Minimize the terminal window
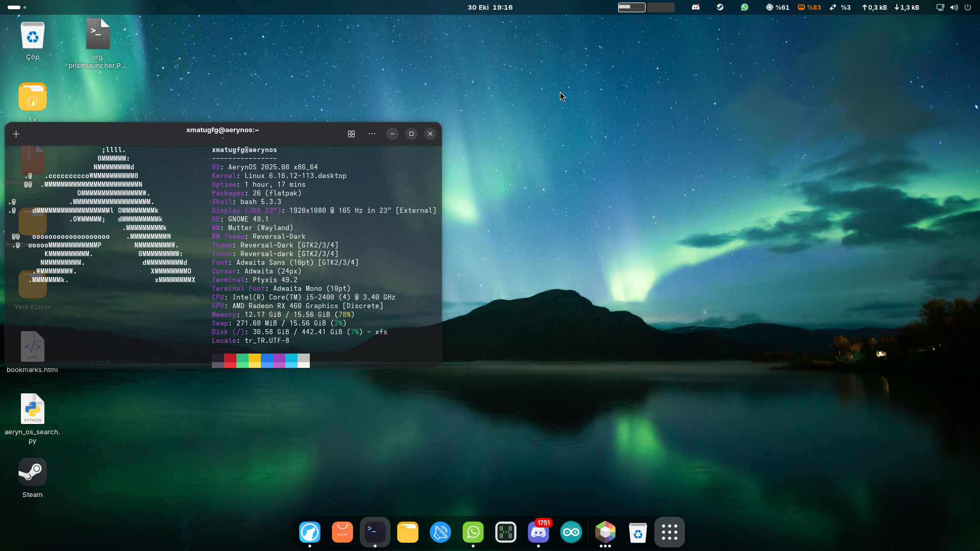Image resolution: width=980 pixels, height=551 pixels. (x=393, y=134)
